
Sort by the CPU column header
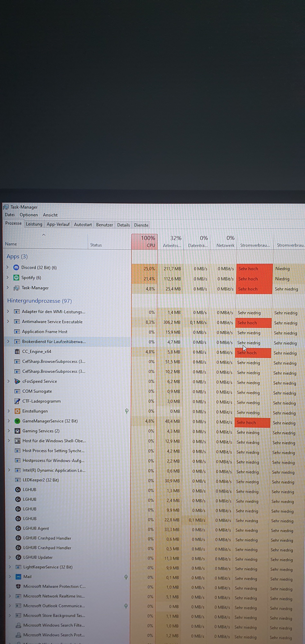pyautogui.click(x=144, y=241)
